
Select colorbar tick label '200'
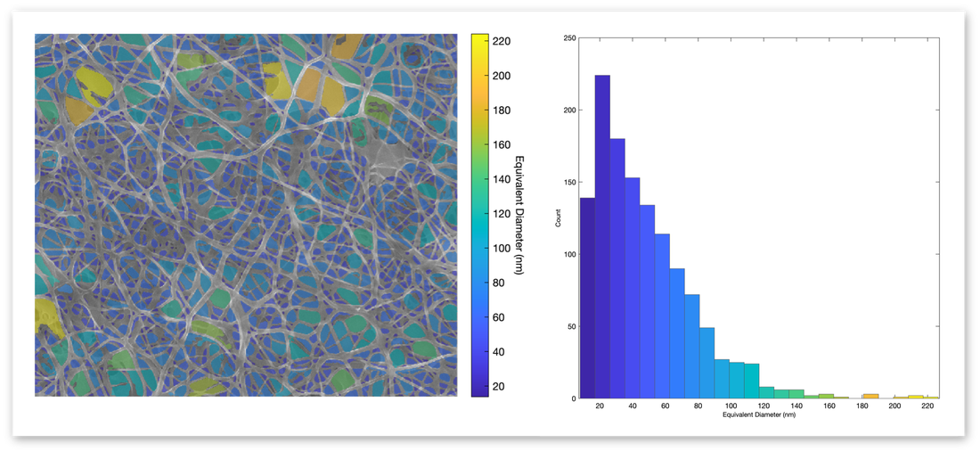tap(502, 76)
